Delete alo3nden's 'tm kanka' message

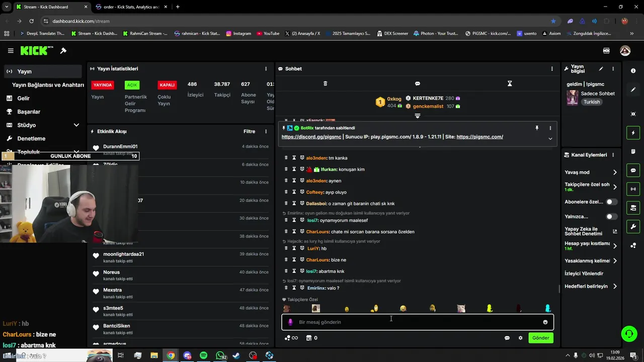pyautogui.click(x=286, y=158)
